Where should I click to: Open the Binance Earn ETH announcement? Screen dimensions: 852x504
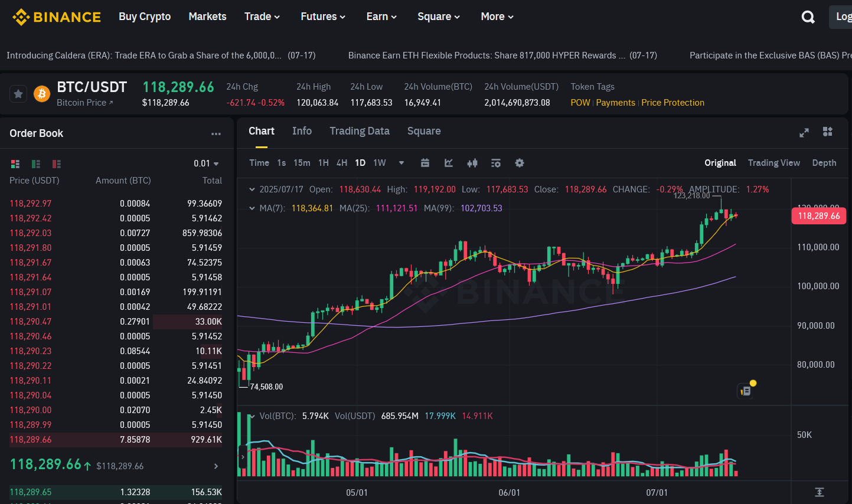(x=502, y=55)
